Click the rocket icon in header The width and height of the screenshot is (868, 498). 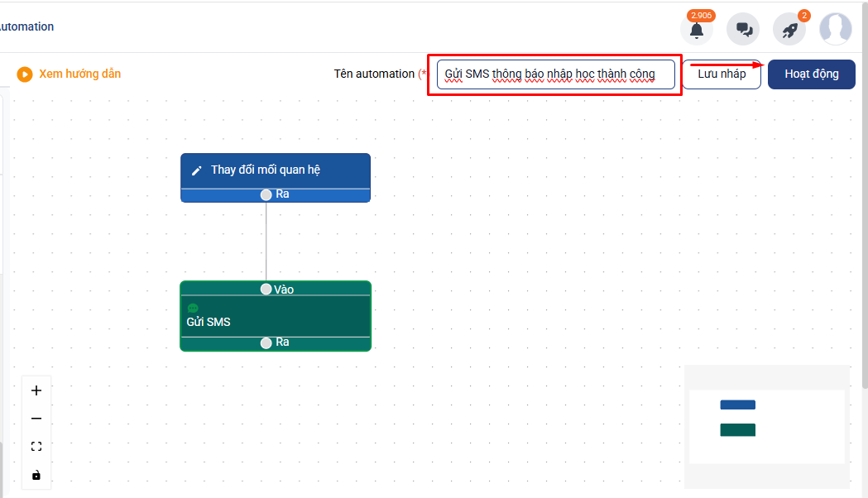[x=789, y=30]
